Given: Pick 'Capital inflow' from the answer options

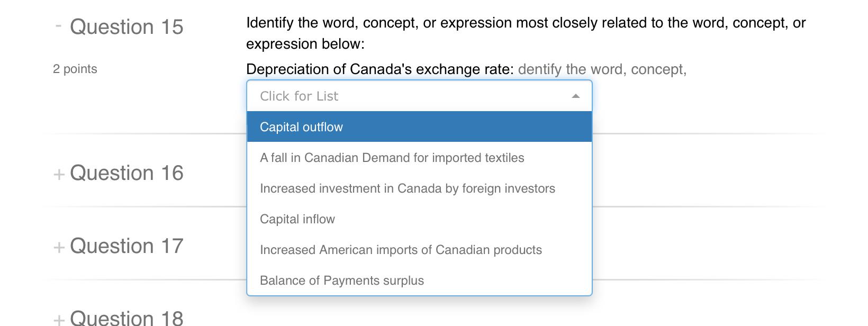Looking at the screenshot, I should 297,219.
